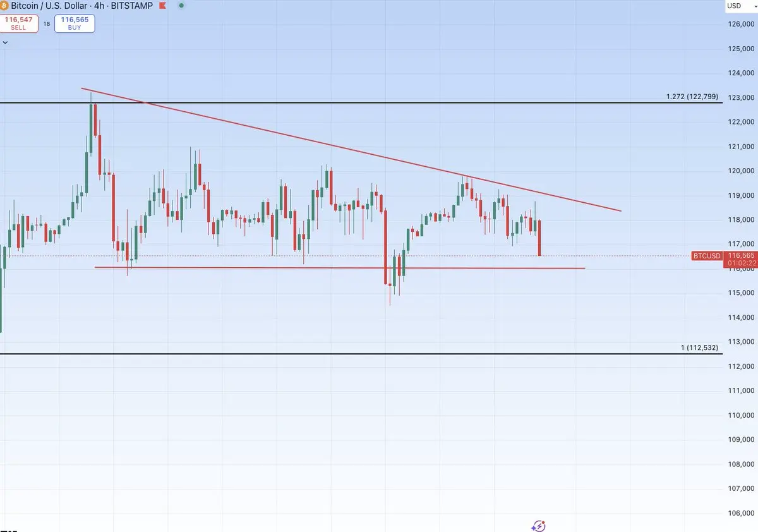Open the purple lightning event icon
The width and height of the screenshot is (758, 532).
[x=538, y=526]
